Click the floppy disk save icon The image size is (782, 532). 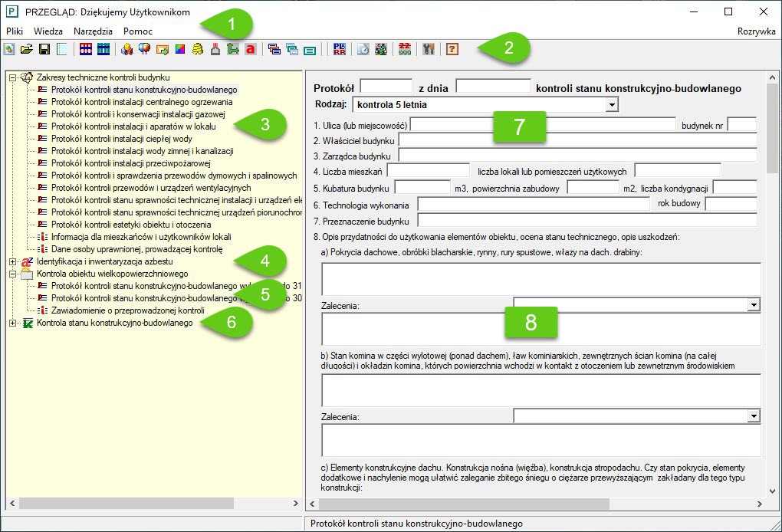tap(44, 49)
